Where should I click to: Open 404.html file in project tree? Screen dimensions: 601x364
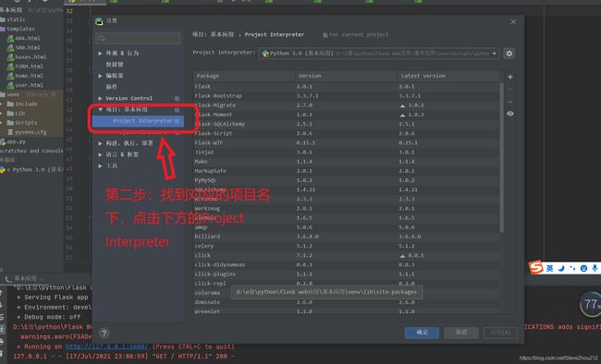pyautogui.click(x=23, y=38)
